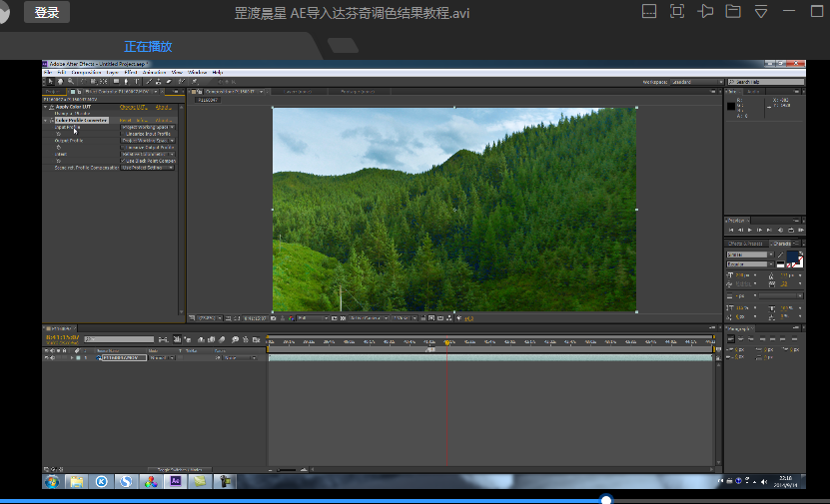
Task: Open the Workspace dropdown
Action: point(696,82)
